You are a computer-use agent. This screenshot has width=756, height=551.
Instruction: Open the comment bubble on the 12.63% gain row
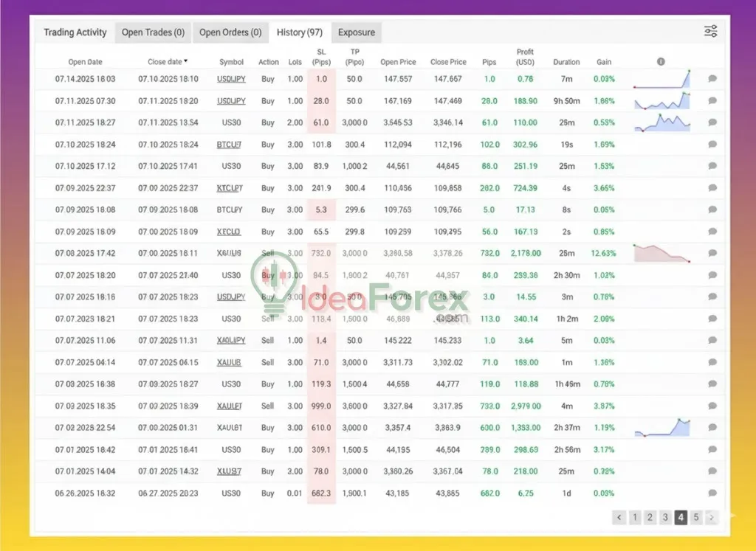[711, 253]
